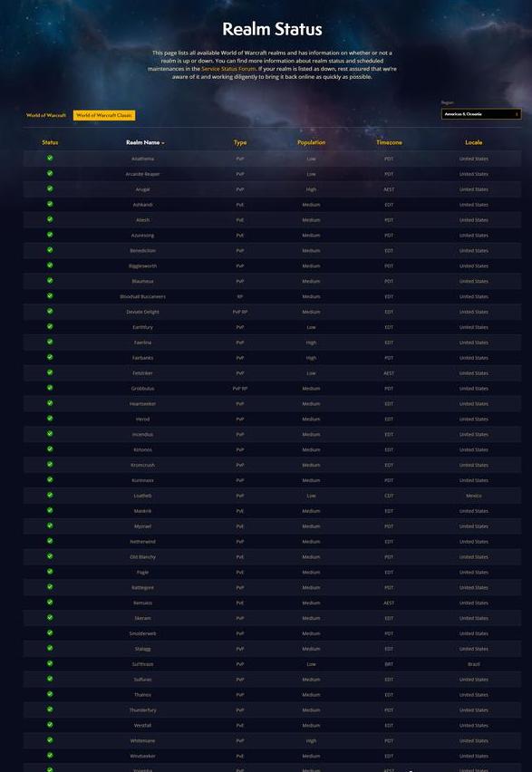Viewport: 532px width, 772px height.
Task: Click the status icon for Old Blanchy
Action: pos(50,556)
